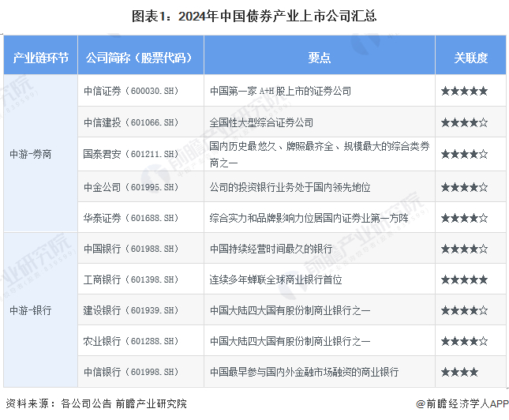Screen dimensions: 509x420
Task: Select the '中游-银行' category cell
Action: tap(40, 310)
